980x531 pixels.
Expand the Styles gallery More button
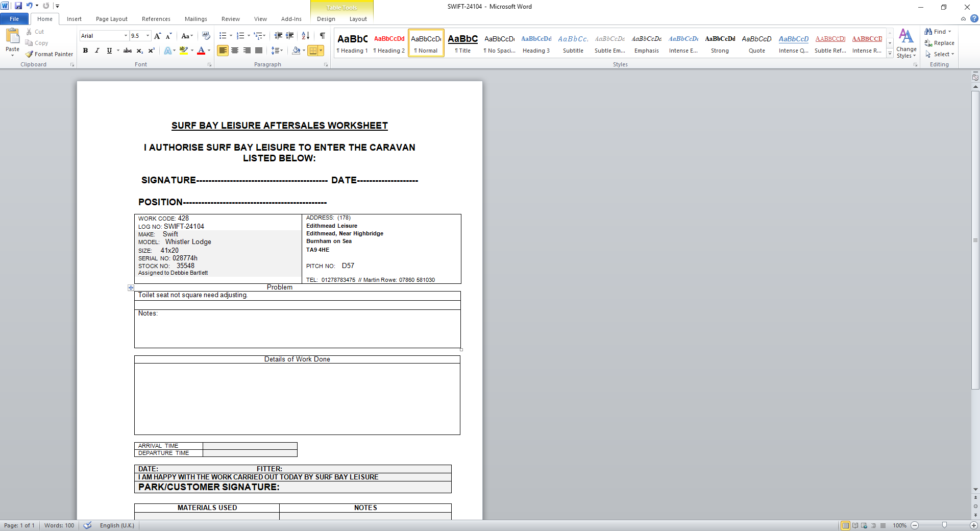tap(890, 53)
